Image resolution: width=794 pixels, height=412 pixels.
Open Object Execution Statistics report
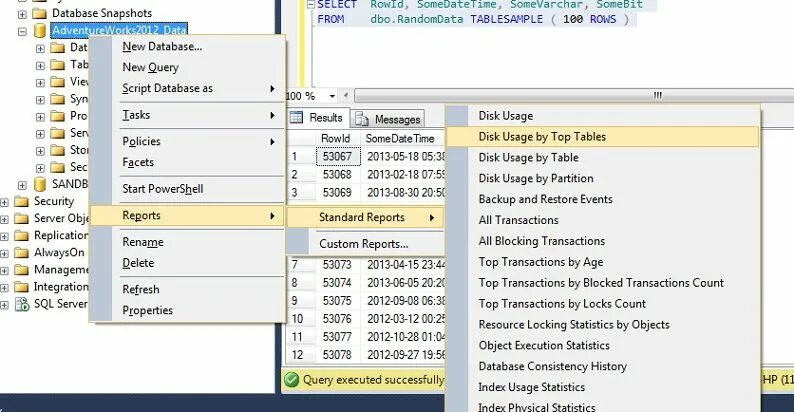(x=603, y=345)
